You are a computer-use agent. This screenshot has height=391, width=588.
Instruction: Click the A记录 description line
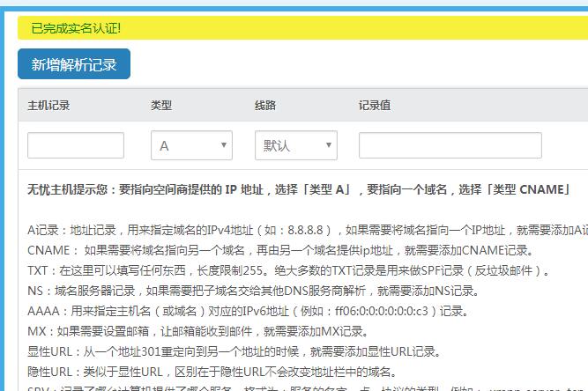coord(300,231)
